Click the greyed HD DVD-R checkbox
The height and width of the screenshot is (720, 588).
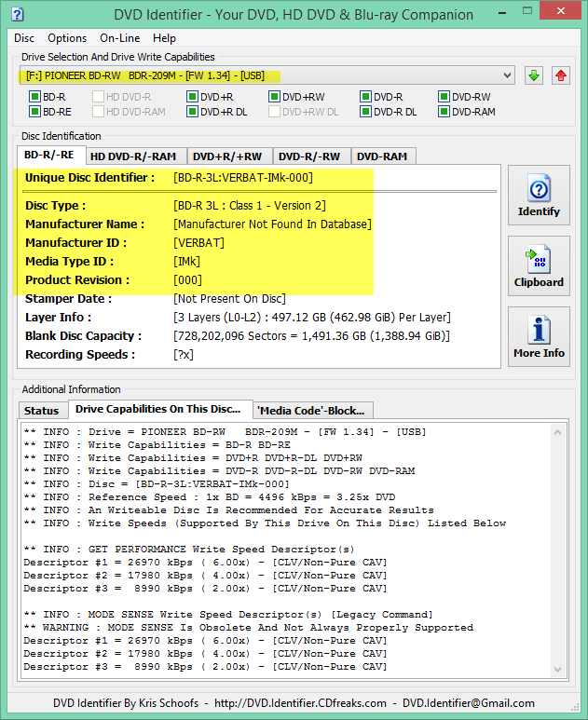click(98, 97)
